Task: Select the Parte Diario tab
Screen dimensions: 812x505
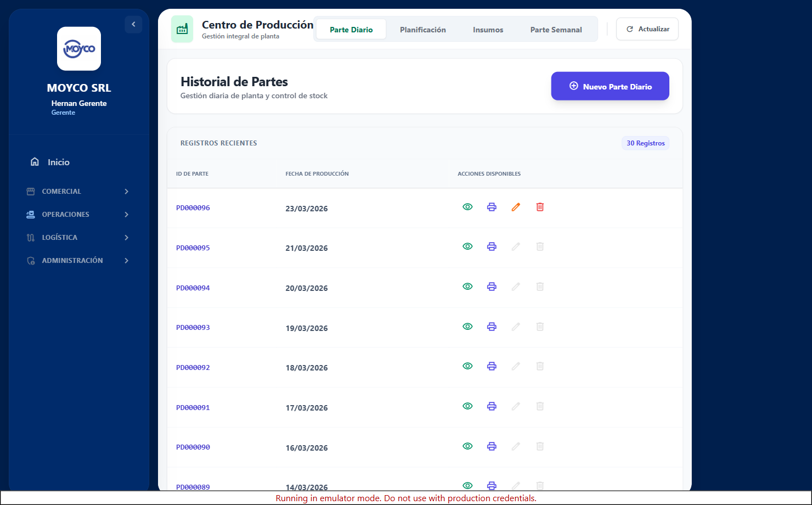Action: click(x=351, y=30)
